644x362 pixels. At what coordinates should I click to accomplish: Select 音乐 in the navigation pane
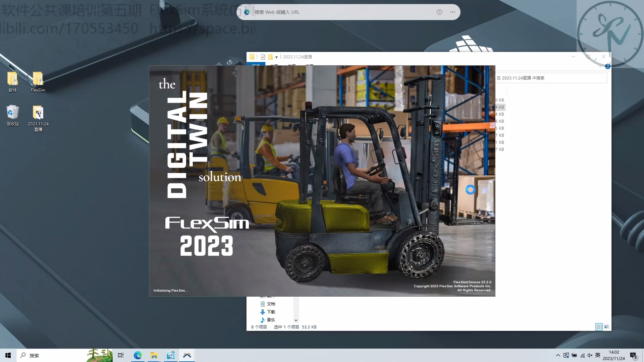(x=271, y=320)
